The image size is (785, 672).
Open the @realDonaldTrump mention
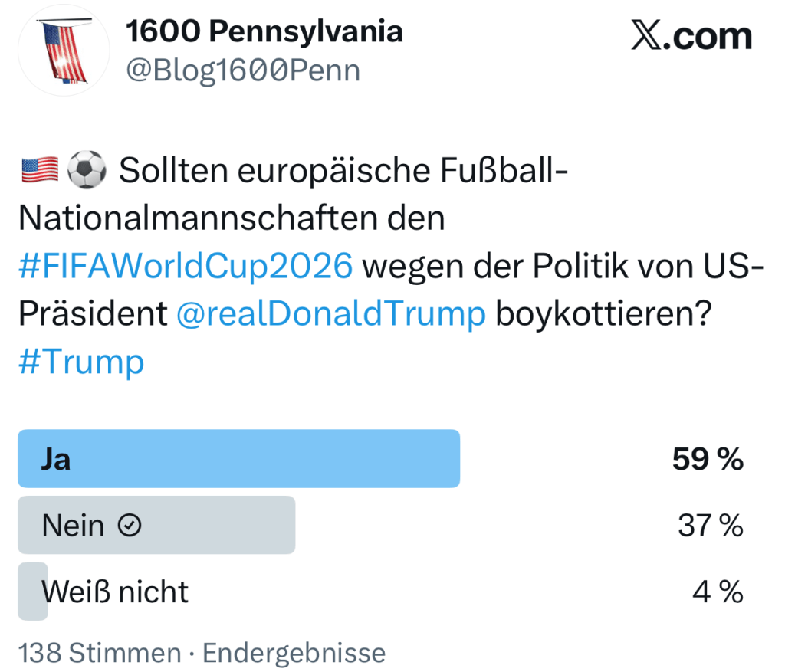330,313
